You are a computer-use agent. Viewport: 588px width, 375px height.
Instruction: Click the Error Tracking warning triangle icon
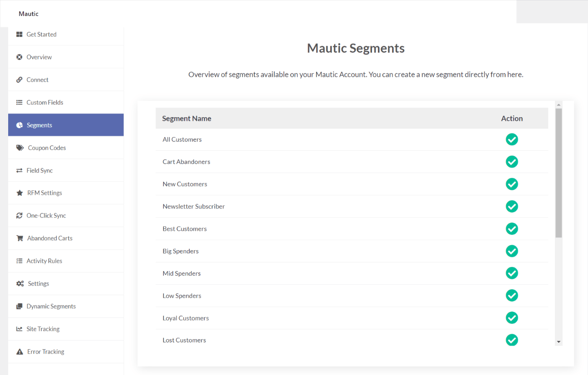19,351
